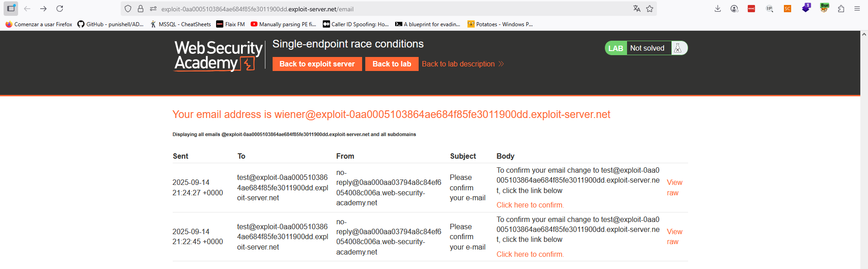The height and width of the screenshot is (269, 868).
Task: Click the orange SC extension icon
Action: click(788, 9)
